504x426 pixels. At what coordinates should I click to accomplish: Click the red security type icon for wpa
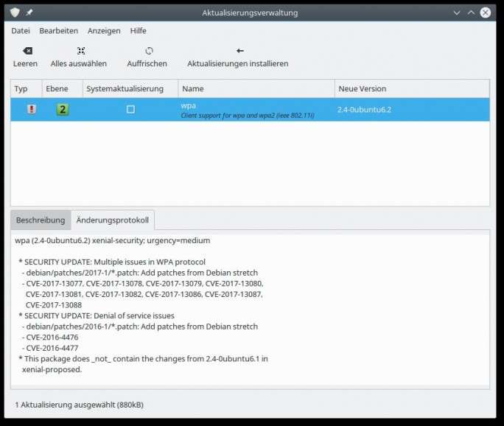tap(31, 109)
